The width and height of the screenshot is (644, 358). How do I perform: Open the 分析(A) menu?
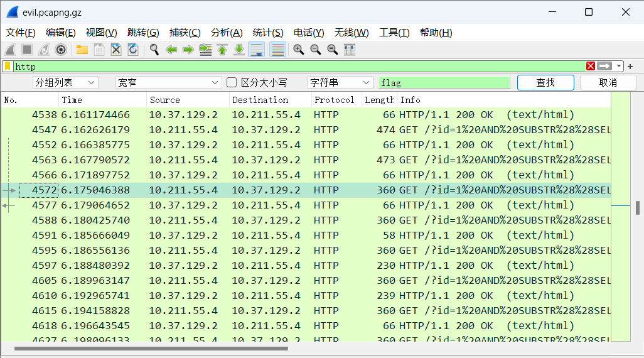tap(226, 33)
